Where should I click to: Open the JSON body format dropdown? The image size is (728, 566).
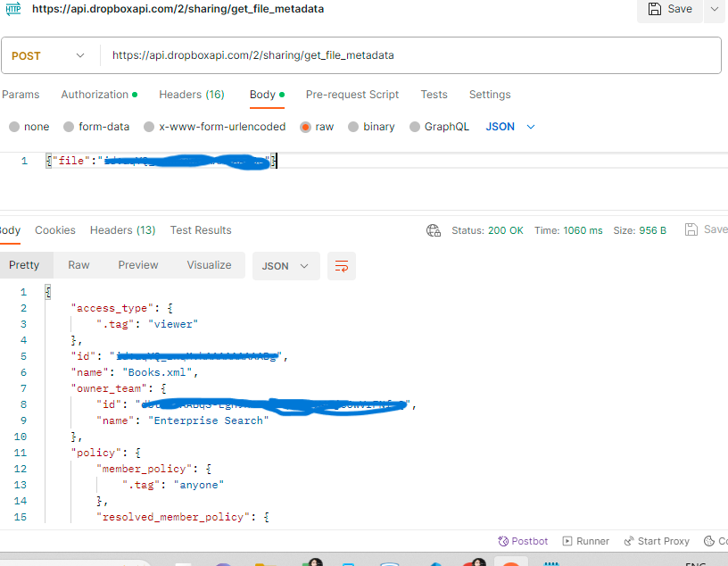pyautogui.click(x=510, y=127)
